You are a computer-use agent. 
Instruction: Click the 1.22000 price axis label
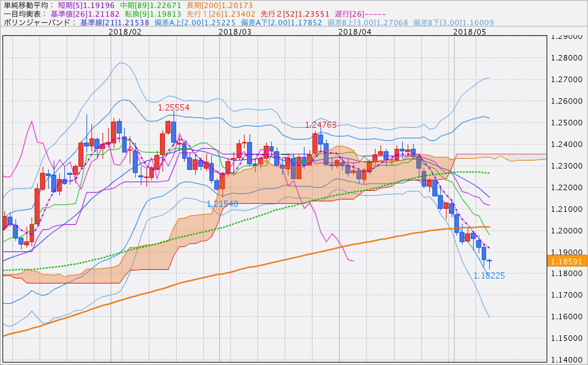pyautogui.click(x=567, y=187)
